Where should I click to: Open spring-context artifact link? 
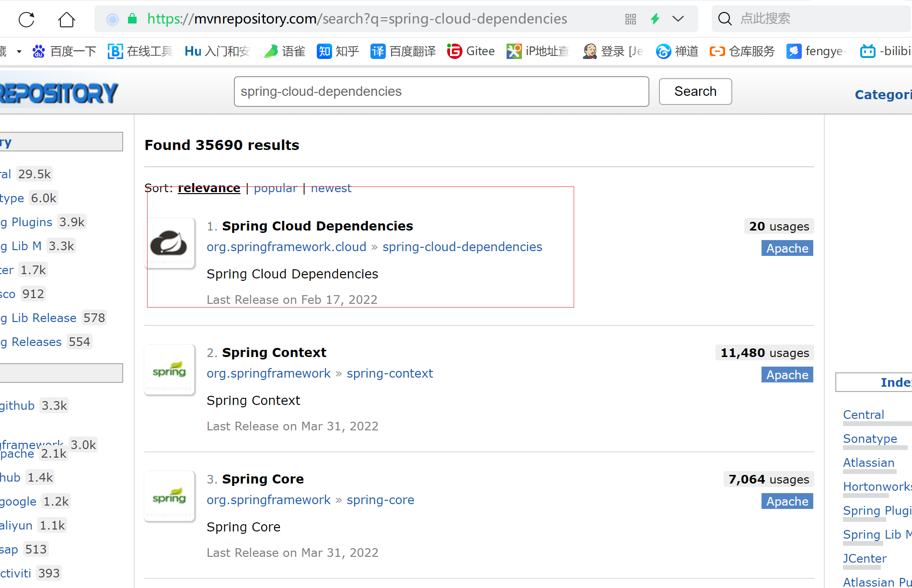390,374
